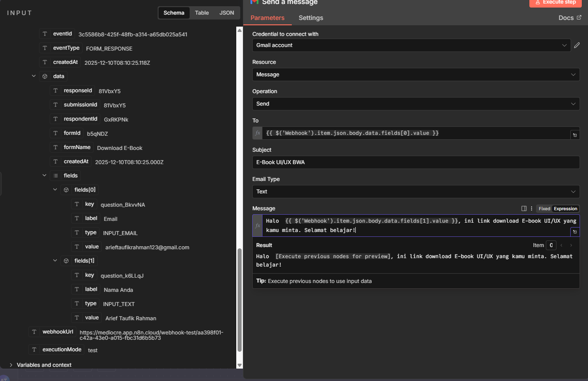Image resolution: width=588 pixels, height=381 pixels.
Task: Click the next item arrow in Result
Action: 571,245
